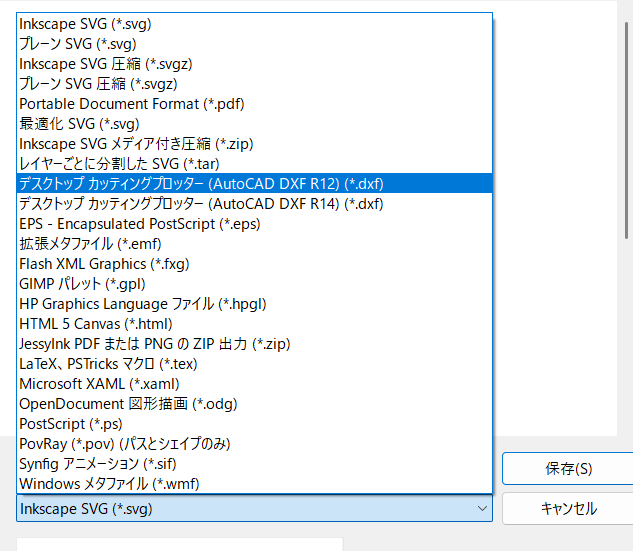The width and height of the screenshot is (633, 551).
Task: Click the vertical scrollbar at right edge
Action: (627, 131)
